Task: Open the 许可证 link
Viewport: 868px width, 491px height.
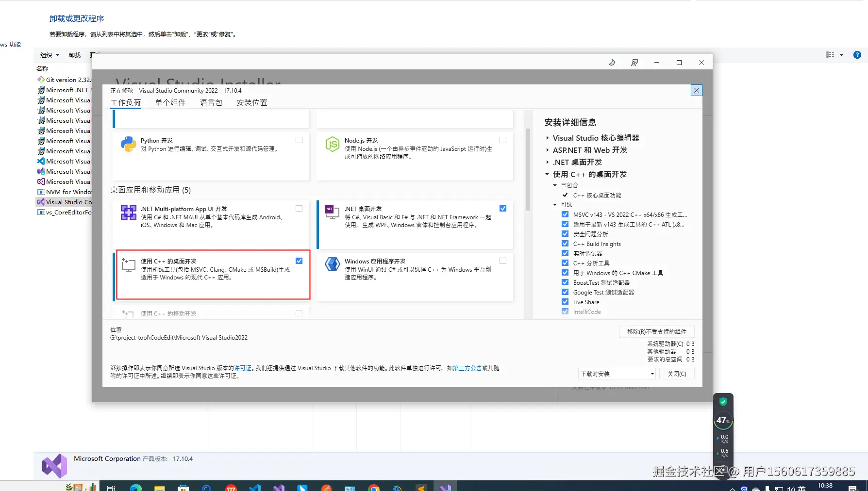Action: point(243,368)
